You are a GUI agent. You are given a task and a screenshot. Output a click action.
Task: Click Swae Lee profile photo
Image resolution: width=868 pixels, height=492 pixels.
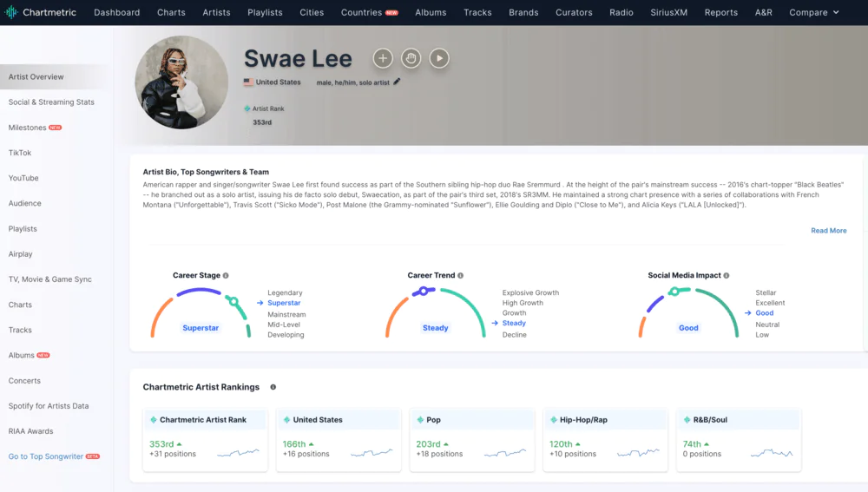coord(181,82)
